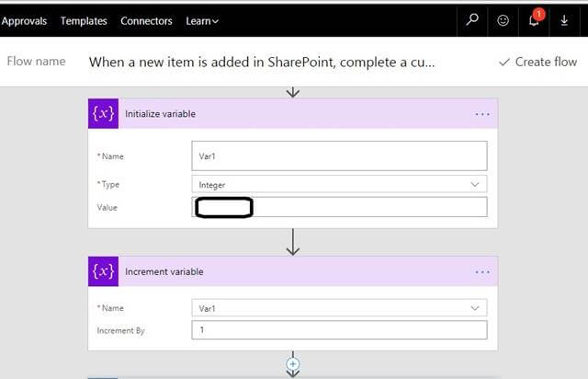588x379 pixels.
Task: Click the download arrow icon
Action: (565, 20)
